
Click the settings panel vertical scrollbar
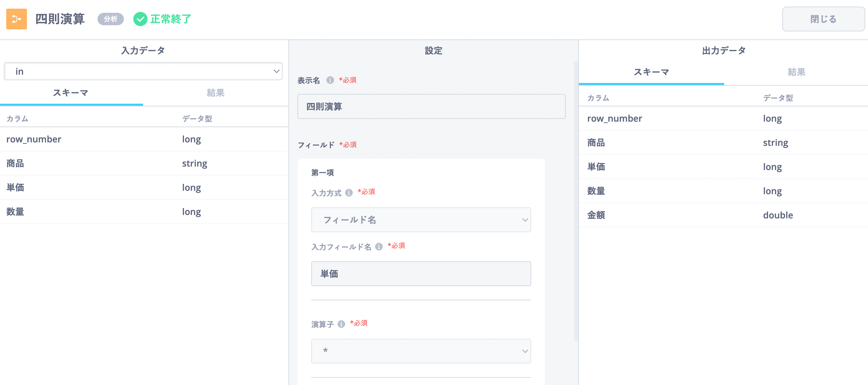[576, 201]
